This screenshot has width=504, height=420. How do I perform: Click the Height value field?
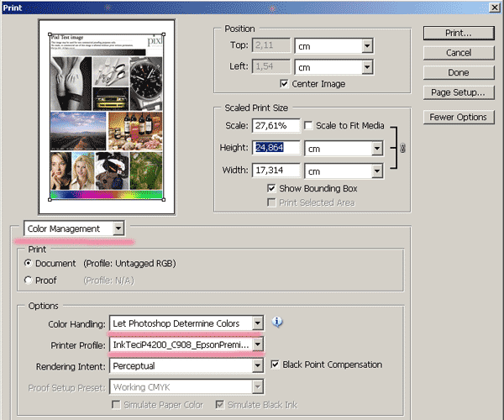click(x=276, y=148)
